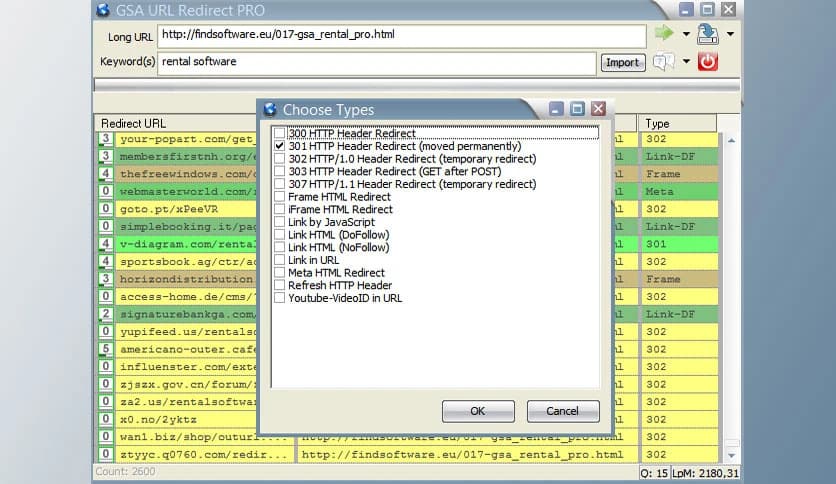Uncheck 301 HTTP Header Redirect (moved permanently)
The height and width of the screenshot is (484, 836).
279,146
